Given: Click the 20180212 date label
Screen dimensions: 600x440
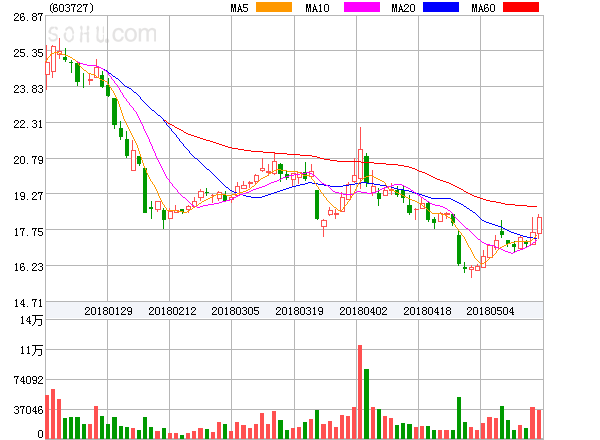Looking at the screenshot, I should tap(172, 311).
